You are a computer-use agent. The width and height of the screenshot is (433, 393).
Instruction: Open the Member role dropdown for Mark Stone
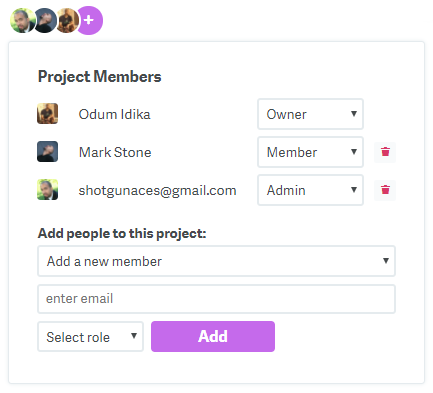click(x=310, y=152)
